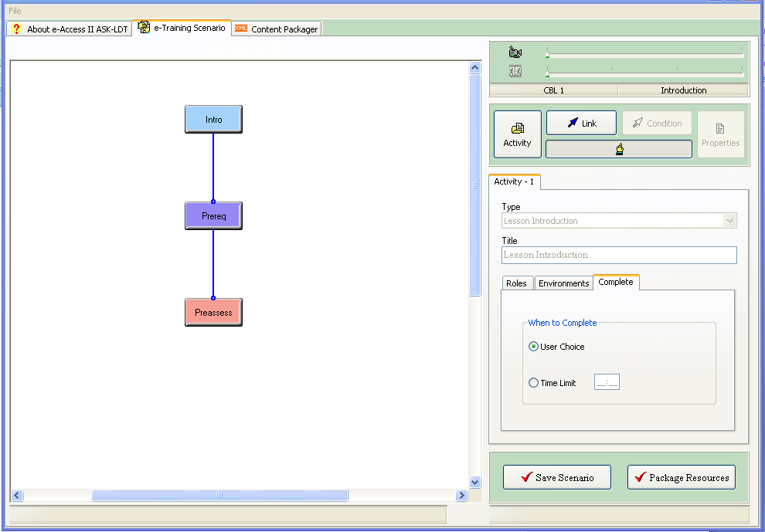Select the Link arrow tool
The image size is (765, 532).
[581, 123]
